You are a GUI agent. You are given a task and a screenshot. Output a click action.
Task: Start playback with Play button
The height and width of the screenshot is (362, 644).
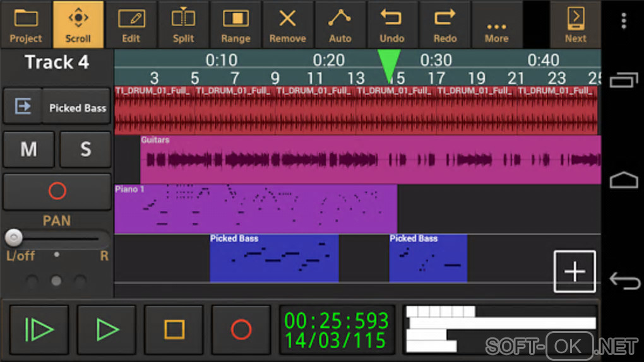[107, 329]
